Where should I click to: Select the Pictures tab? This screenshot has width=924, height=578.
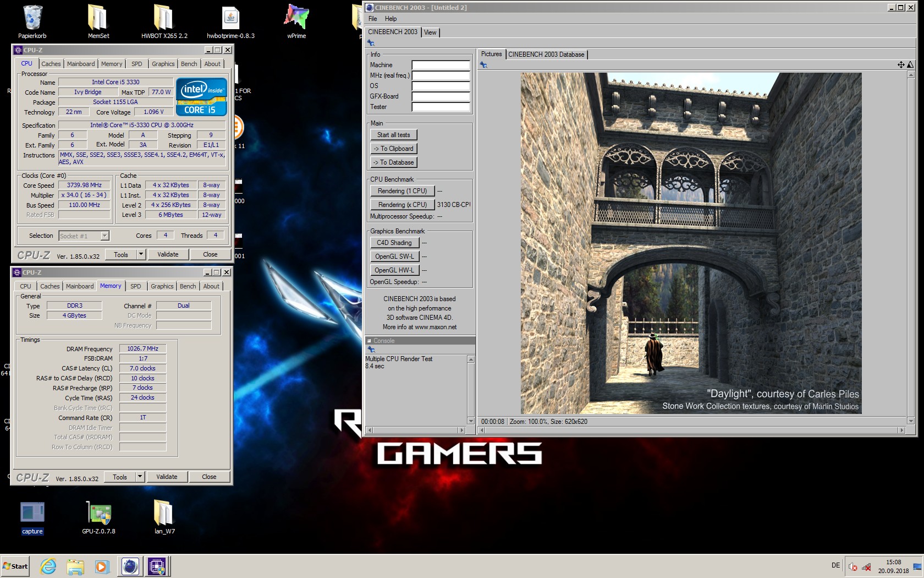point(491,54)
